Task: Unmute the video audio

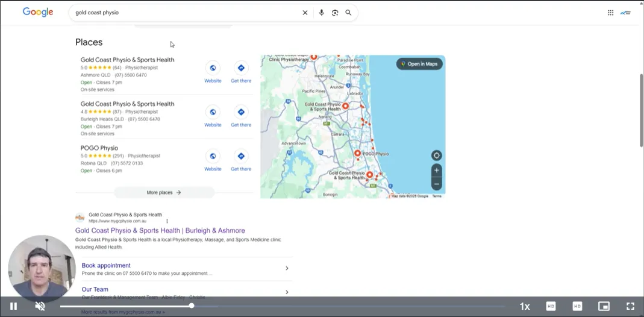Action: [x=40, y=306]
